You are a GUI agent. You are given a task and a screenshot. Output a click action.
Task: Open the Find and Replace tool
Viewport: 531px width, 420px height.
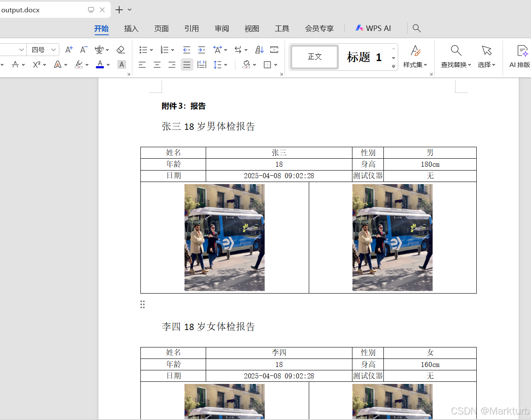[x=456, y=56]
